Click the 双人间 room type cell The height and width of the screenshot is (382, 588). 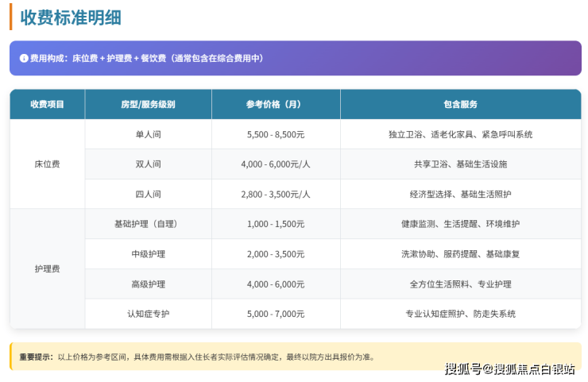tap(148, 164)
